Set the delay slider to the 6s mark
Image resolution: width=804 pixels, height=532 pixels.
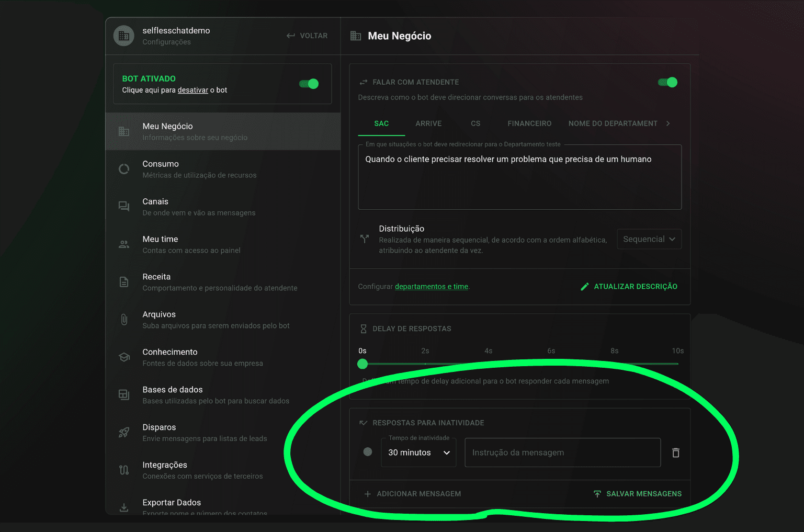pos(551,364)
